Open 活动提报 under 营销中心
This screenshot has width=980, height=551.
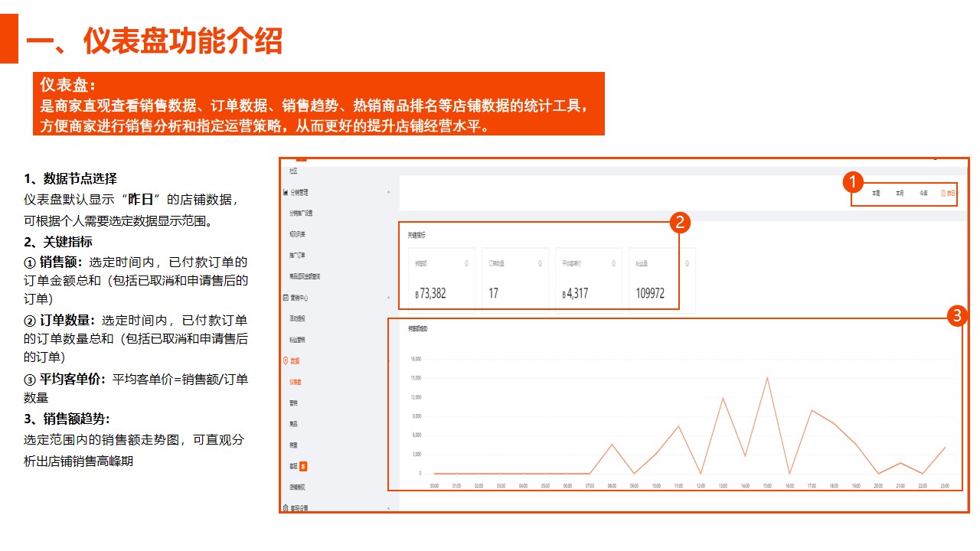pyautogui.click(x=296, y=318)
